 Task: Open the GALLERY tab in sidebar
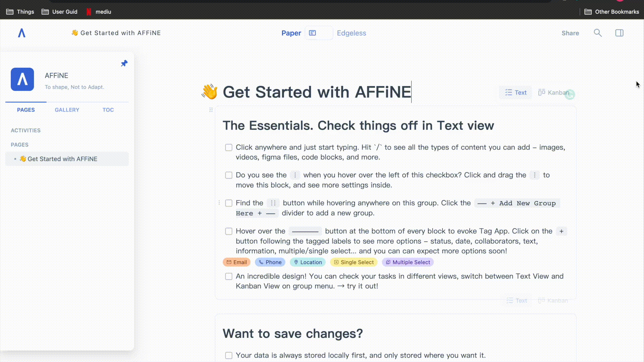67,110
